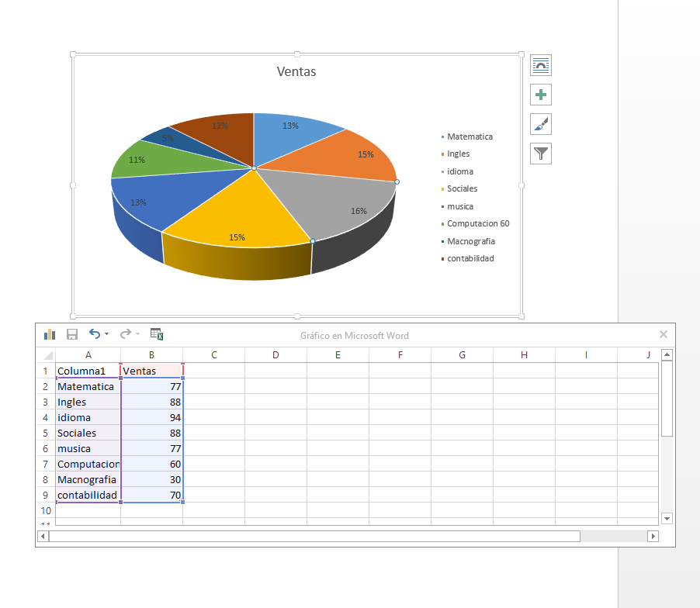This screenshot has height=608, width=700.
Task: Open Layout Options button beside chart
Action: click(541, 66)
